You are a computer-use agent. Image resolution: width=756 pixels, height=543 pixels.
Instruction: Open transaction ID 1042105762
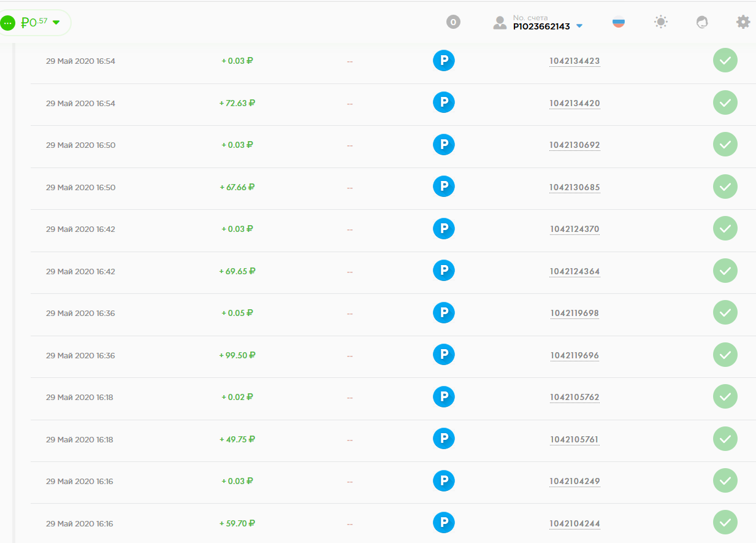[575, 398]
